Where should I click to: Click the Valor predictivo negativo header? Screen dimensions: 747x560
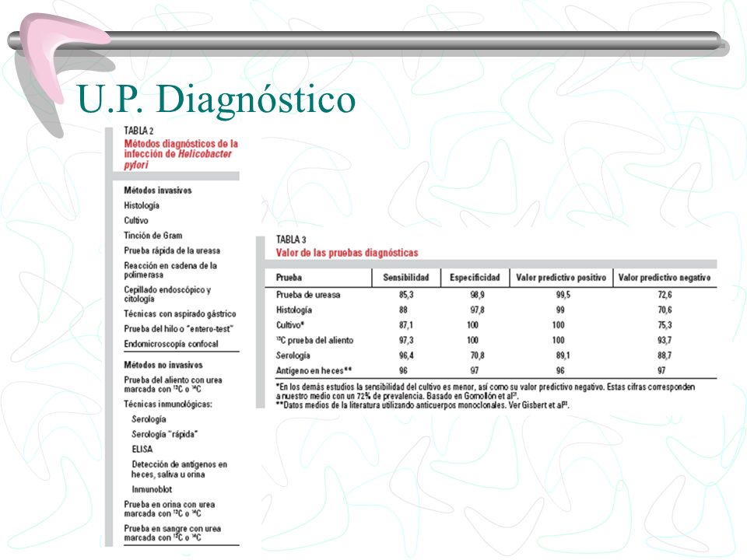664,278
